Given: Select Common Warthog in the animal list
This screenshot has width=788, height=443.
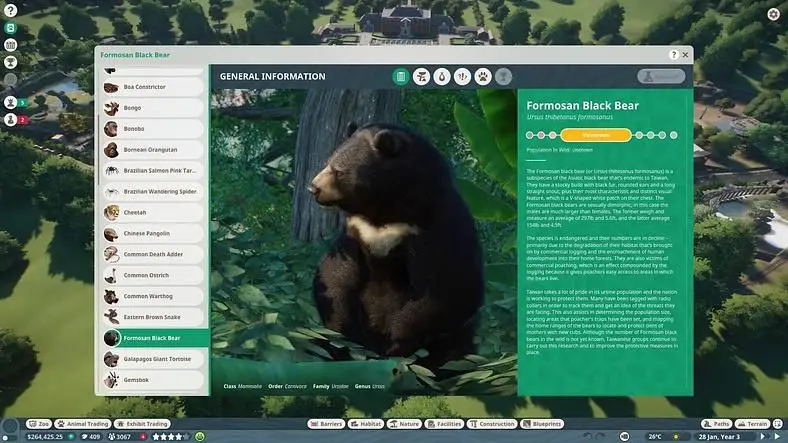Looking at the screenshot, I should pos(153,296).
